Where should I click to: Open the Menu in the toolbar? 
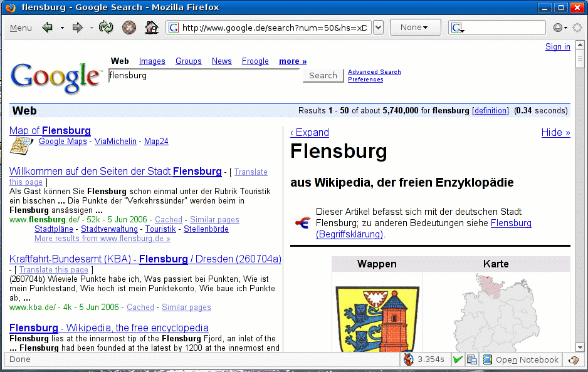tap(21, 28)
